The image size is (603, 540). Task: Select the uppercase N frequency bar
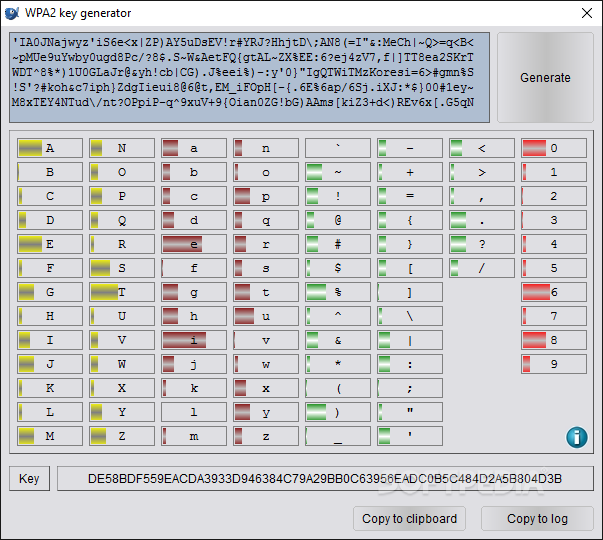coord(122,148)
